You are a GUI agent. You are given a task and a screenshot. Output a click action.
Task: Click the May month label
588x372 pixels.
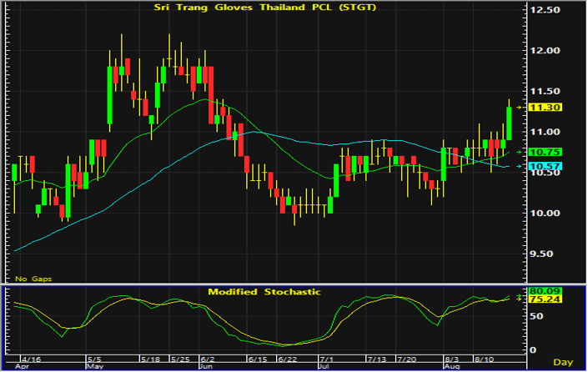(95, 366)
